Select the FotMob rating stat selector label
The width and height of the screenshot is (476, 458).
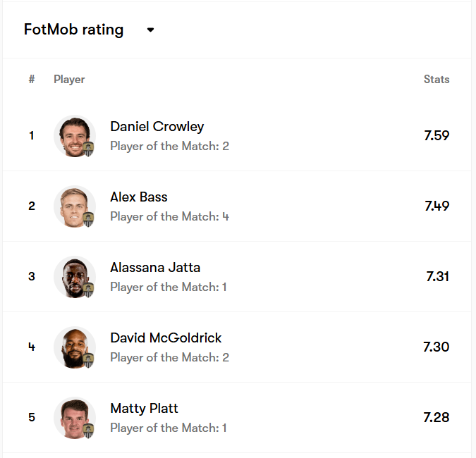[73, 30]
